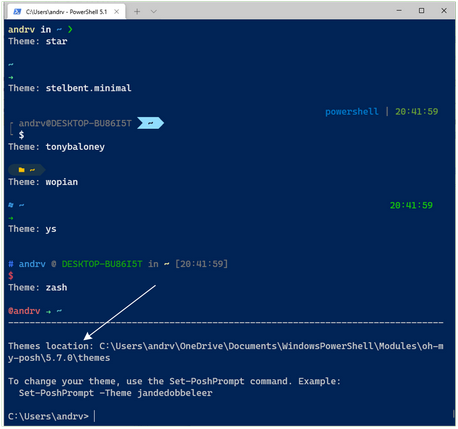Image resolution: width=458 pixels, height=429 pixels.
Task: Expand the new tab profile dropdown chevron
Action: coord(154,11)
